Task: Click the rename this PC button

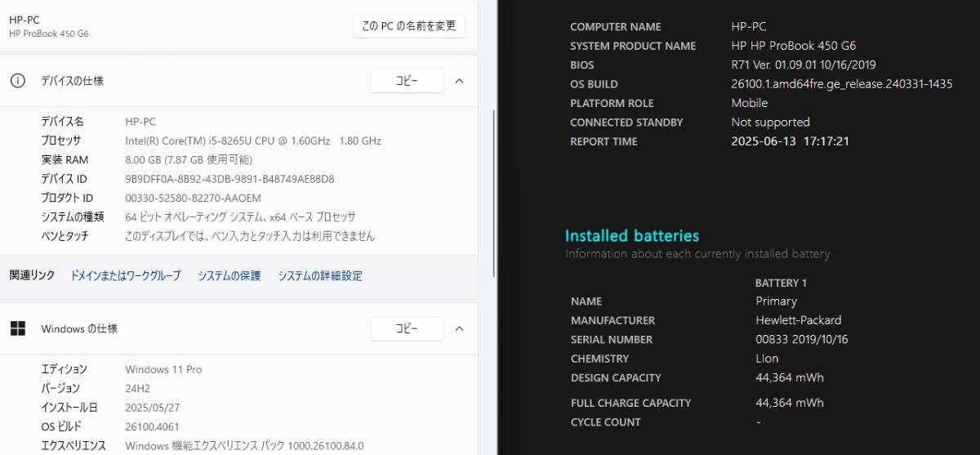Action: [409, 26]
